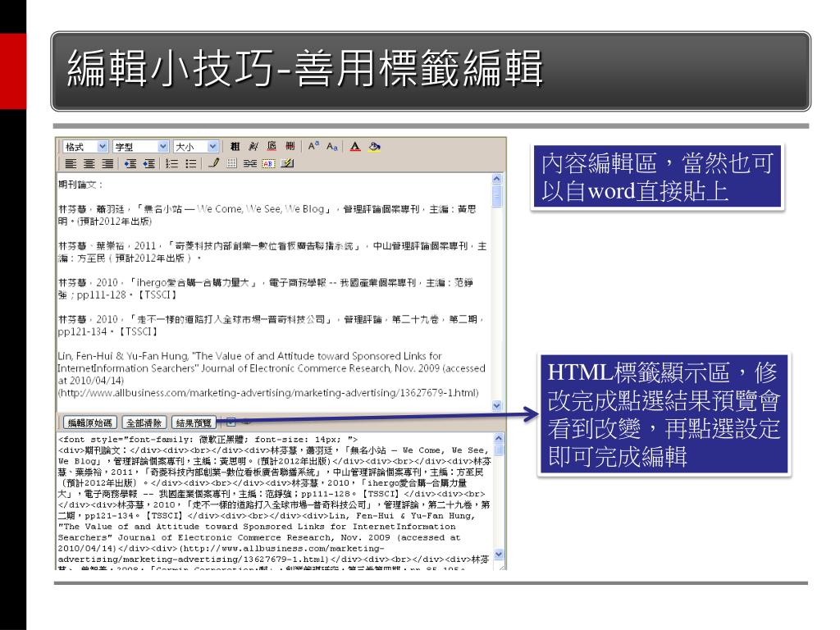The height and width of the screenshot is (630, 840).
Task: Open the 大小 size dropdown
Action: coord(196,146)
